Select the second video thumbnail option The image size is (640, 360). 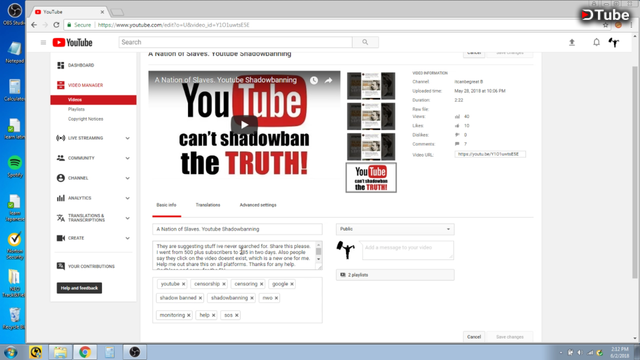point(371,116)
